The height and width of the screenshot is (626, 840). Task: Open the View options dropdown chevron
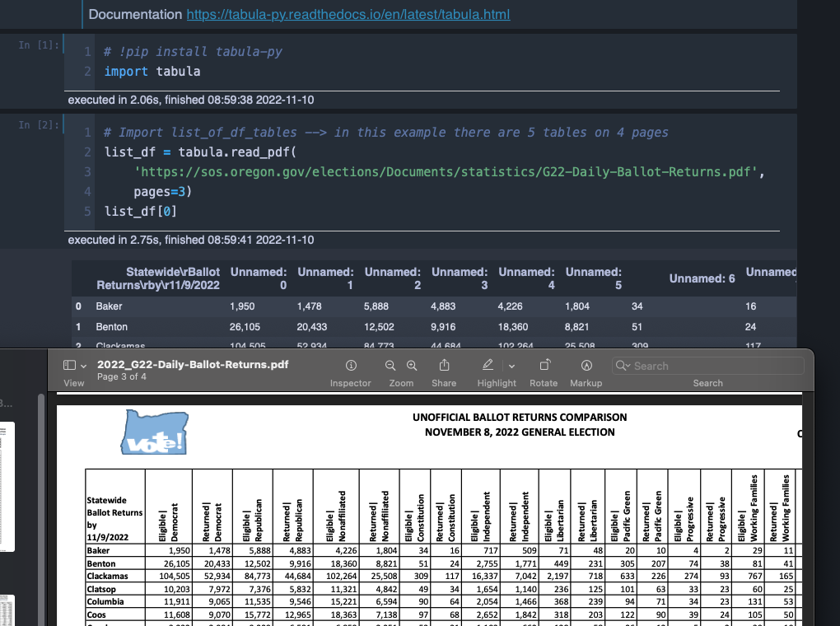pos(83,366)
